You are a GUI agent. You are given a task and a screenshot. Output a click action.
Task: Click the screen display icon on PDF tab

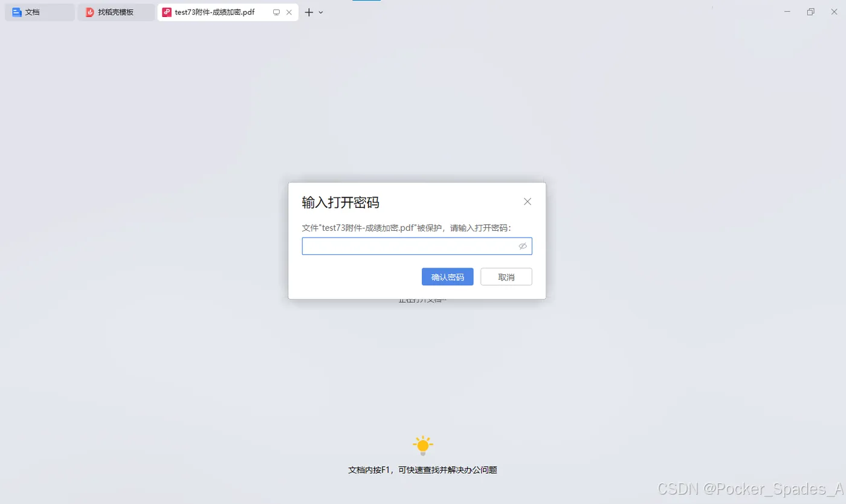coord(276,12)
